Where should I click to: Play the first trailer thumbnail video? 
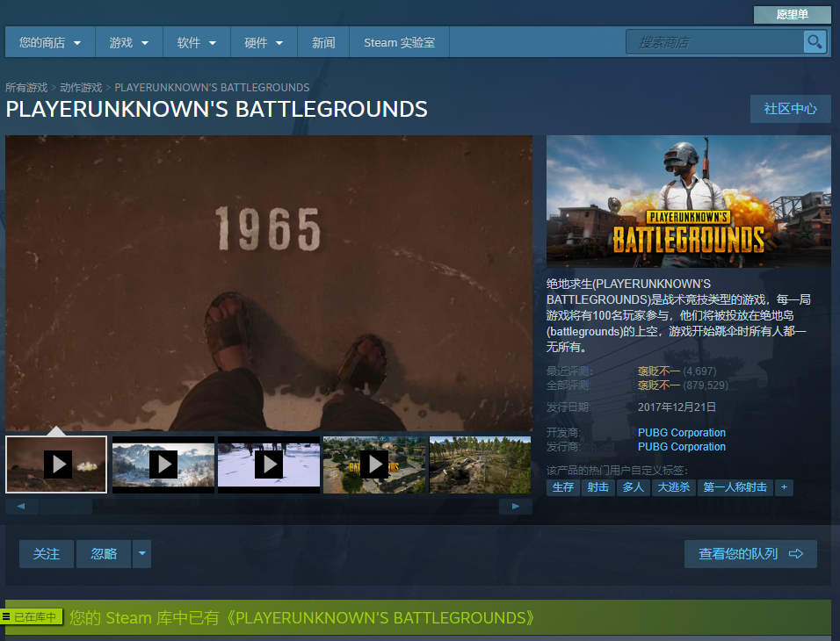tap(56, 465)
